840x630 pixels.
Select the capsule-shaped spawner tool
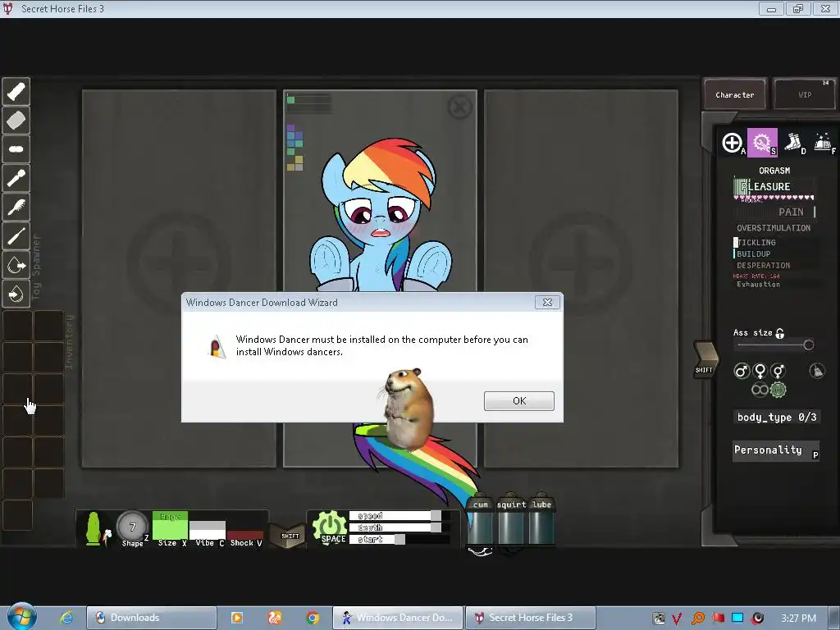pos(16,149)
